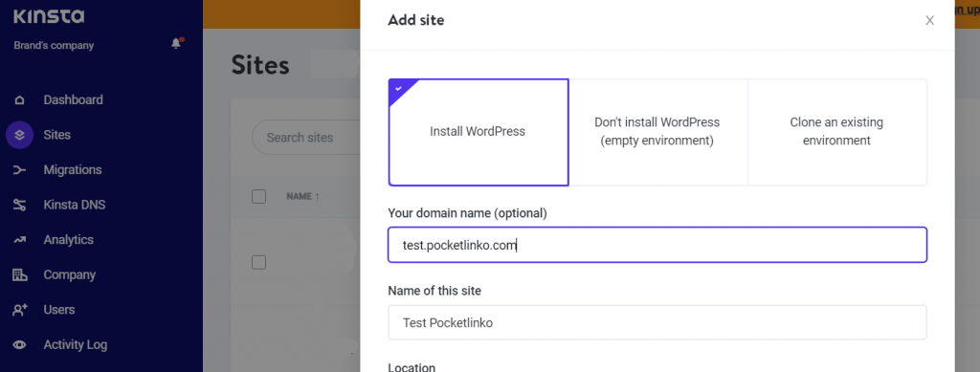The image size is (980, 372).
Task: Tick the select-all checkbox beside NAME
Action: 258,197
